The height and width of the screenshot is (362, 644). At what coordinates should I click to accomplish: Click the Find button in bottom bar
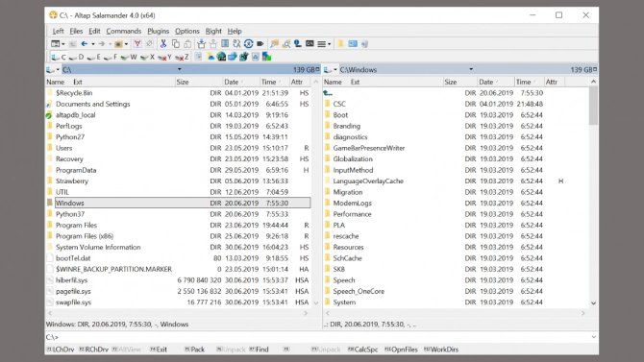pos(259,350)
